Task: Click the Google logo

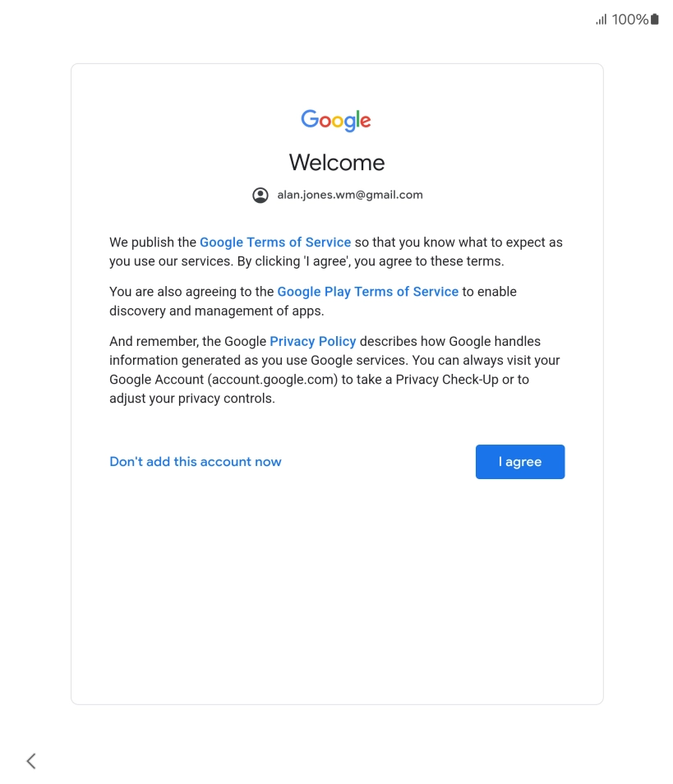Action: 336,120
